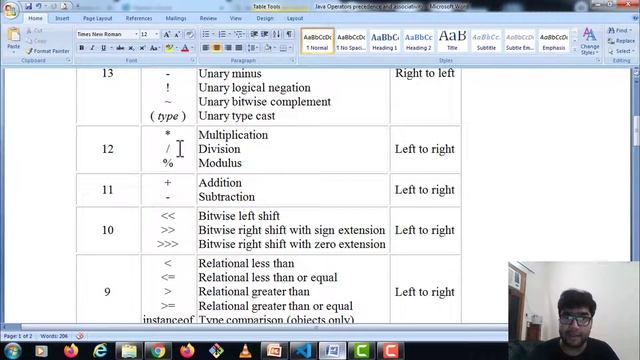
Task: Click 'Bitwise left shift' in the table
Action: [239, 216]
